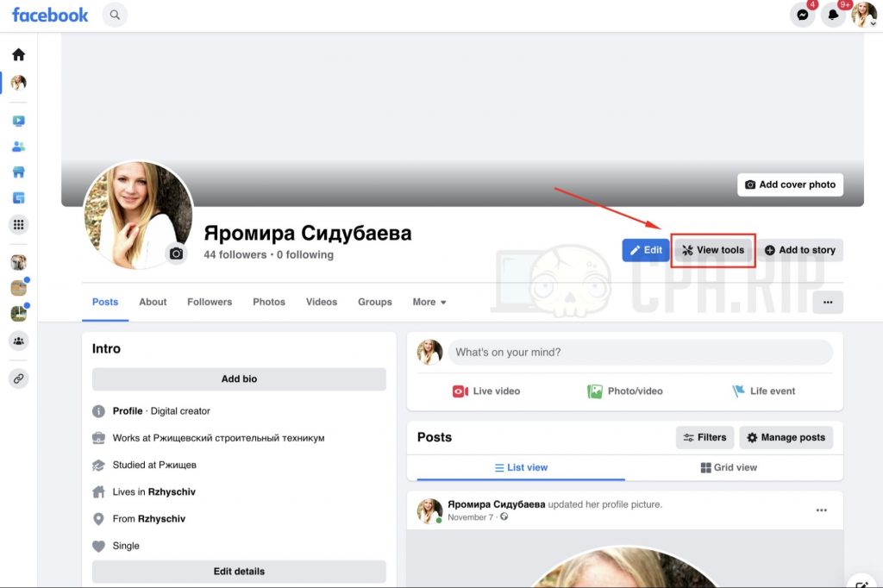
Task: Open the Photos tab
Action: pyautogui.click(x=269, y=302)
